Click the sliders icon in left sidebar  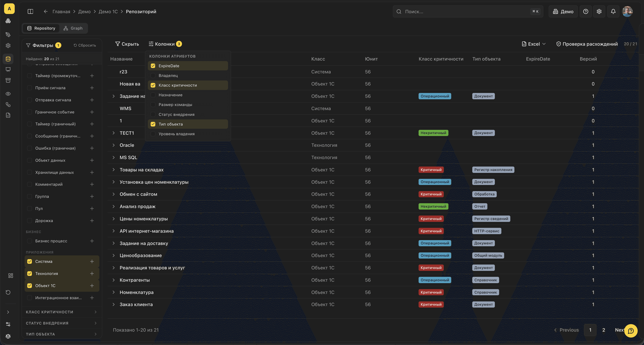(8, 324)
